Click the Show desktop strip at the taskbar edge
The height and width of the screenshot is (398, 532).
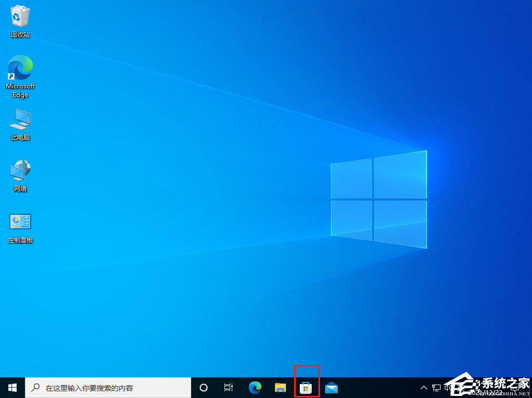(530, 388)
